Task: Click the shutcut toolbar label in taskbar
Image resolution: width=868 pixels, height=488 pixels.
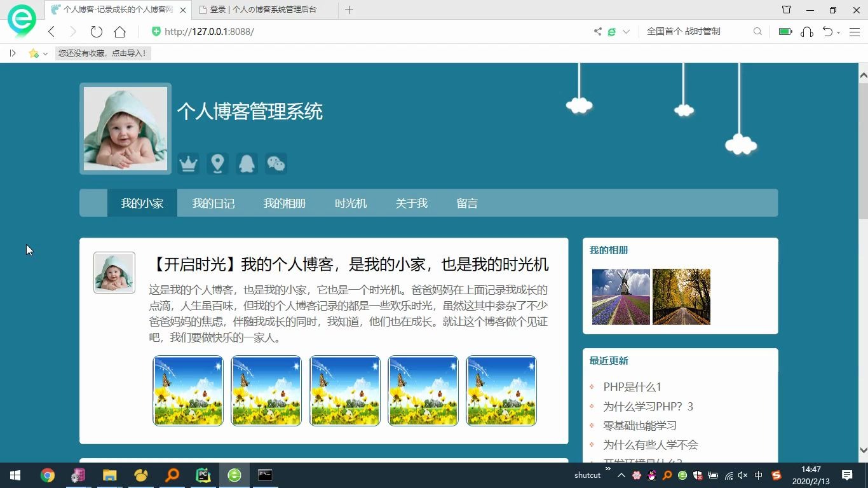Action: pyautogui.click(x=587, y=475)
